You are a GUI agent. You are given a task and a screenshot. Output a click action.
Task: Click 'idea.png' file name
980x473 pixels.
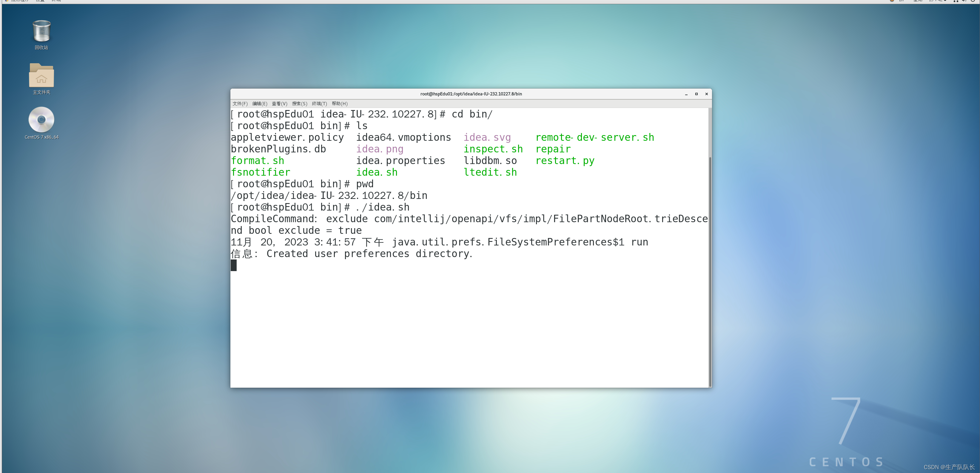pos(380,149)
